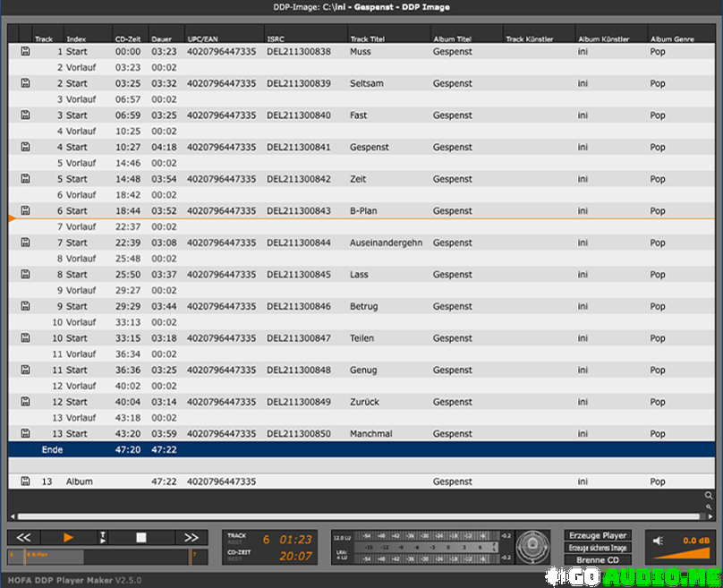This screenshot has height=588, width=723.
Task: Click the Erzeuge Player button
Action: point(598,535)
